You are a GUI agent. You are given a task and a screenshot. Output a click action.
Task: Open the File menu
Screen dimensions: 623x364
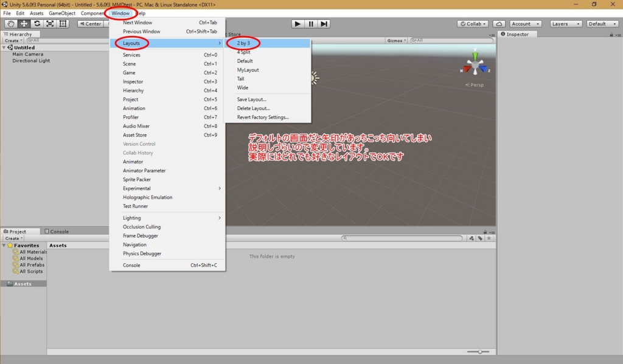pyautogui.click(x=7, y=13)
